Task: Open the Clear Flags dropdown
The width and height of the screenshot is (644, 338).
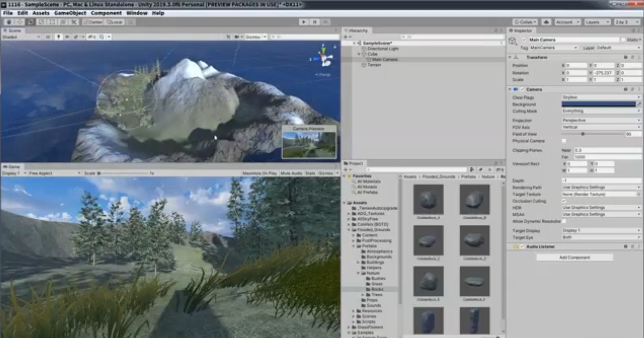Action: pyautogui.click(x=601, y=97)
